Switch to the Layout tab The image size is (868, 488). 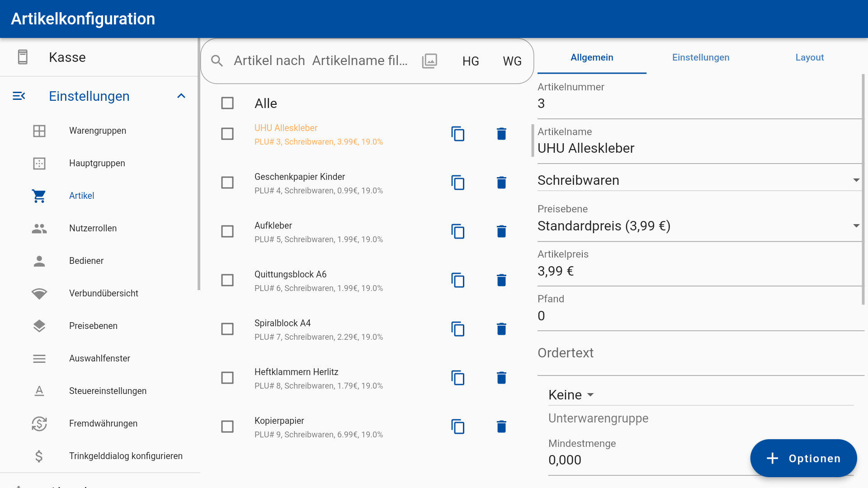(809, 57)
